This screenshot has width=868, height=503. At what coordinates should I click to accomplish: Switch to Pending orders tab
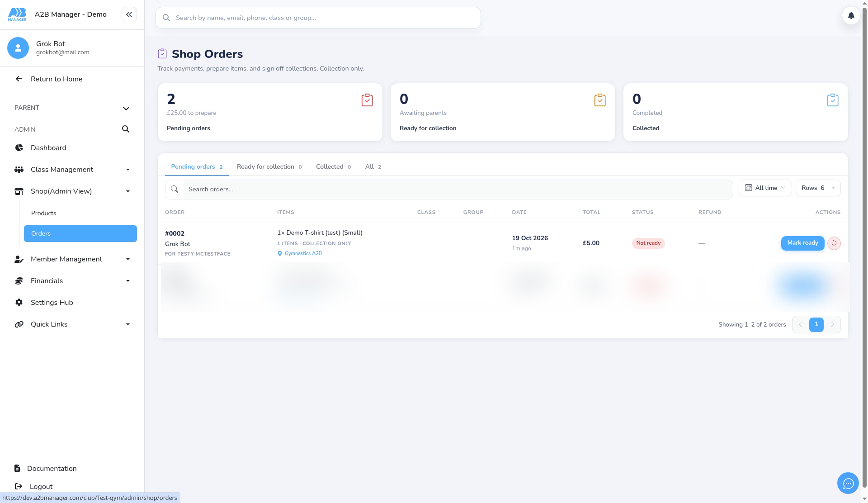point(197,167)
